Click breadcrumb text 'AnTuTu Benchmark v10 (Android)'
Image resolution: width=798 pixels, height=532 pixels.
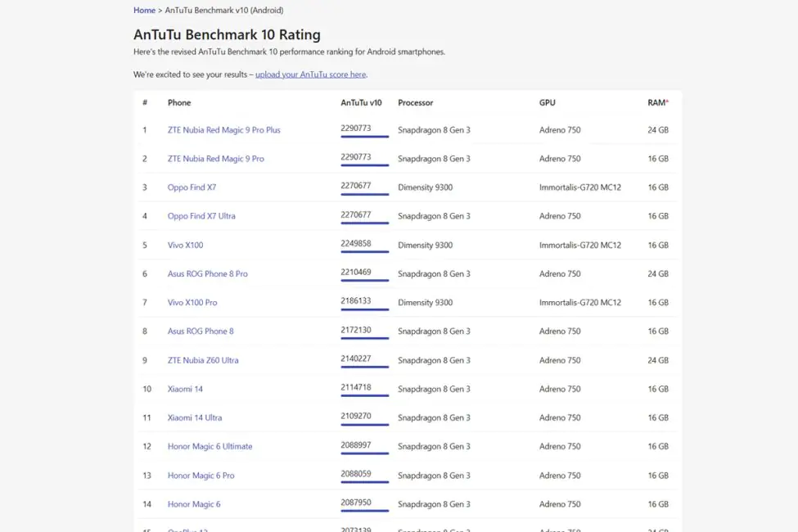click(224, 10)
